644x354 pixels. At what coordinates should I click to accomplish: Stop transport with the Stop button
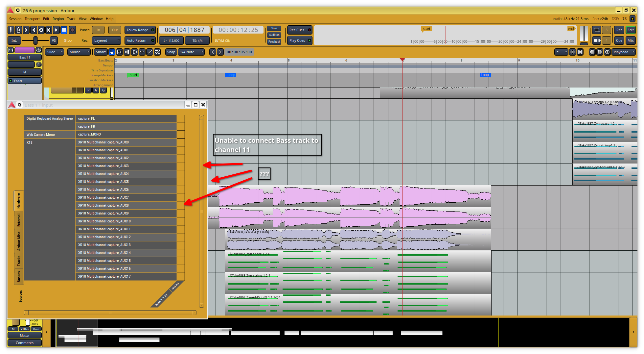click(64, 30)
